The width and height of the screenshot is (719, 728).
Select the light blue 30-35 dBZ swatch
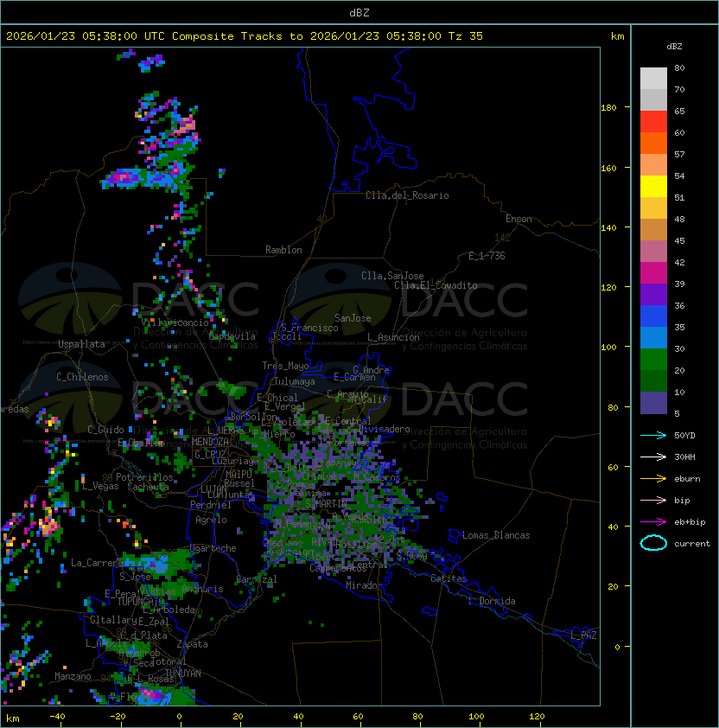click(653, 337)
